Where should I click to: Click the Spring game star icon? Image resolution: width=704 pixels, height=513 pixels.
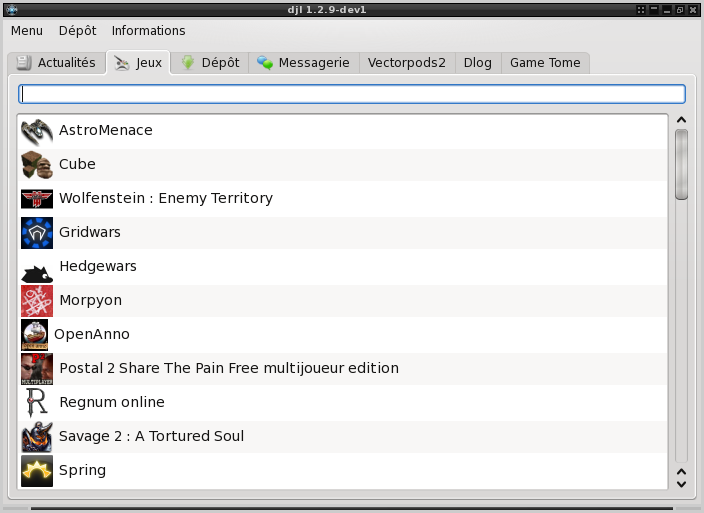[x=37, y=471]
